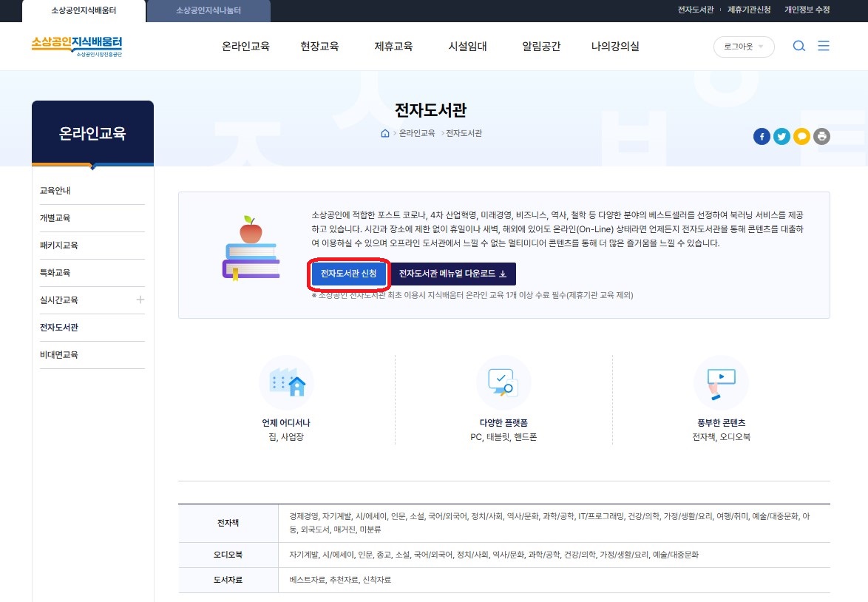Go home via the breadcrumb house icon

click(x=384, y=133)
